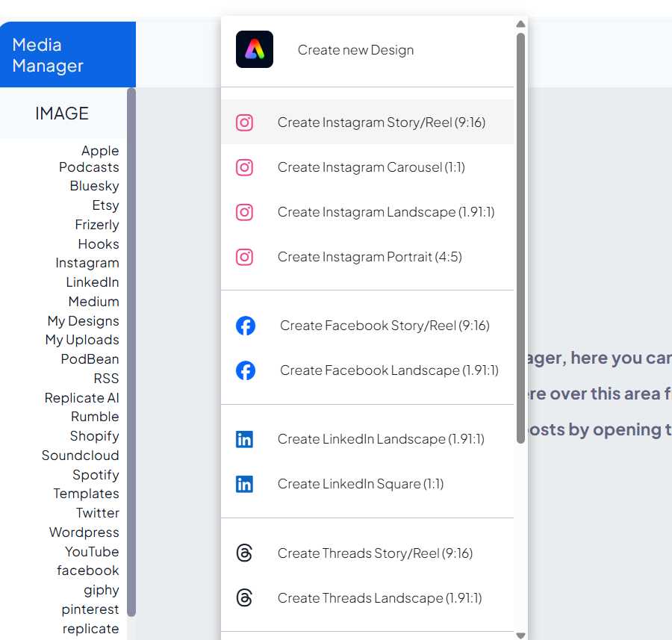Click LinkedIn icon beside Square option
672x640 pixels.
click(x=244, y=485)
